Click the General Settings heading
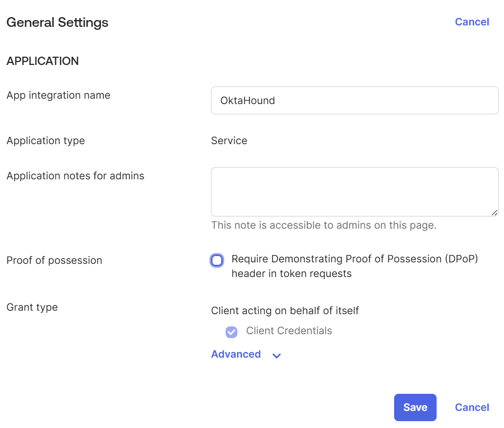This screenshot has width=504, height=428. pos(57,22)
